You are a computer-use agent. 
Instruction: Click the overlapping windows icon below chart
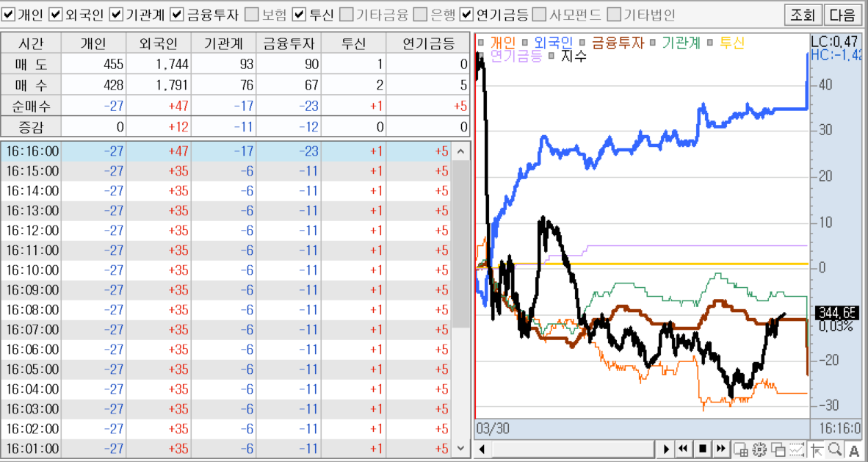tap(778, 449)
